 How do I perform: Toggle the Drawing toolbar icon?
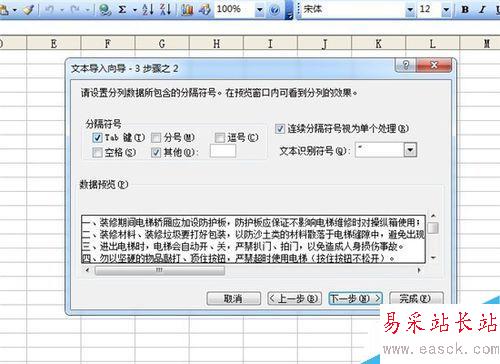pyautogui.click(x=205, y=9)
